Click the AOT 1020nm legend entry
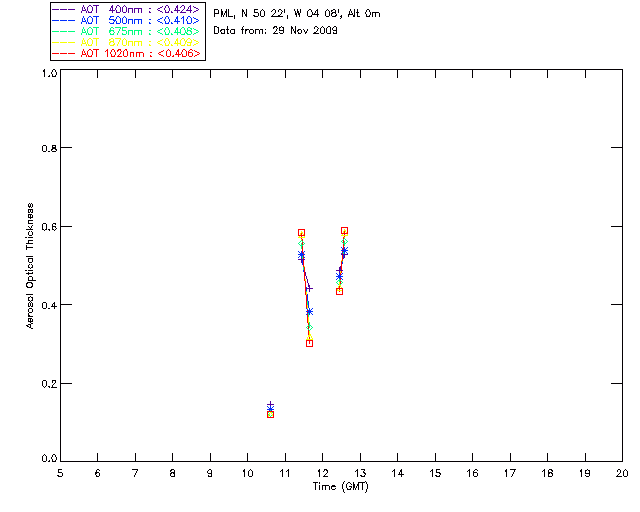Viewport: 640px width, 512px height. coord(127,53)
